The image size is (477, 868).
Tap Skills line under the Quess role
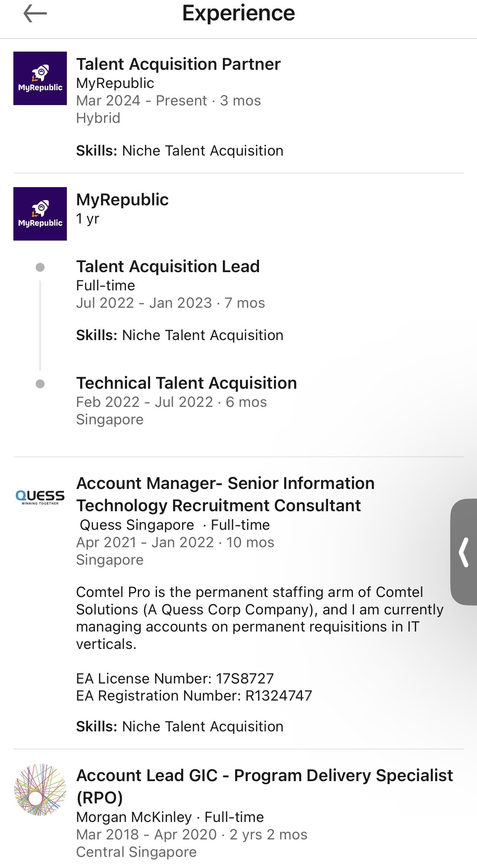[x=180, y=727]
